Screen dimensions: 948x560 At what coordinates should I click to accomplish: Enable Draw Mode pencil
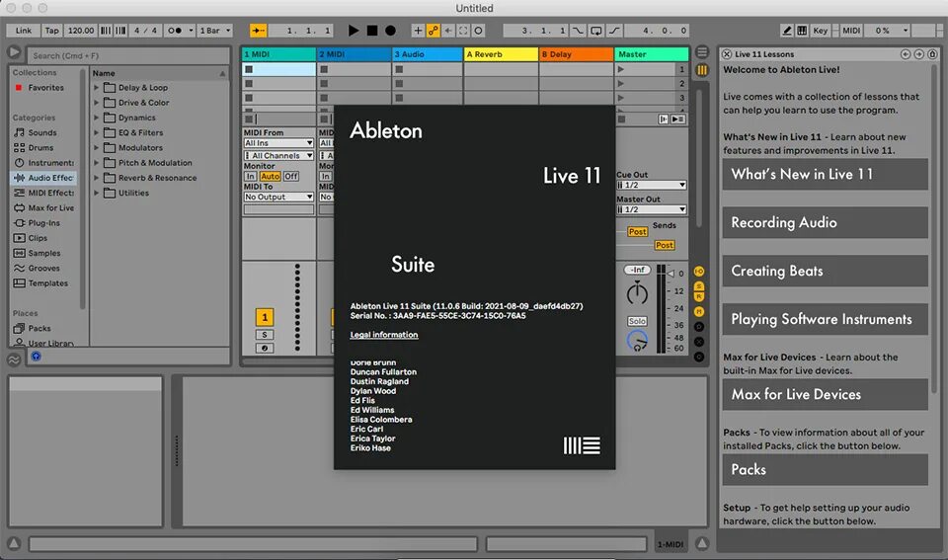point(787,31)
